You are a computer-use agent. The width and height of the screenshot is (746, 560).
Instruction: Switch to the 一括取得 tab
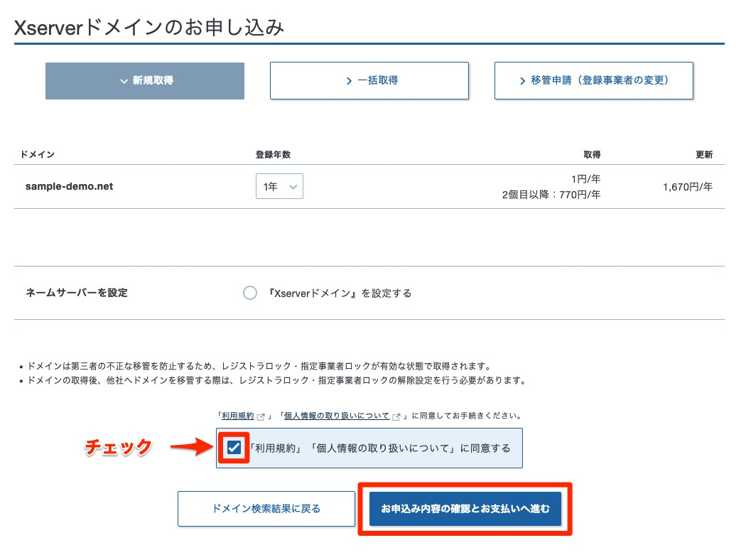click(x=369, y=81)
